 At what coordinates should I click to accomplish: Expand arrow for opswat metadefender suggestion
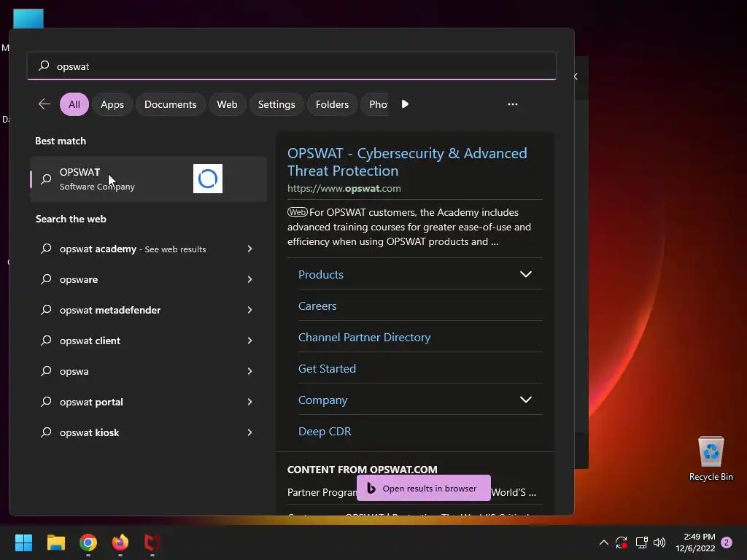(249, 310)
